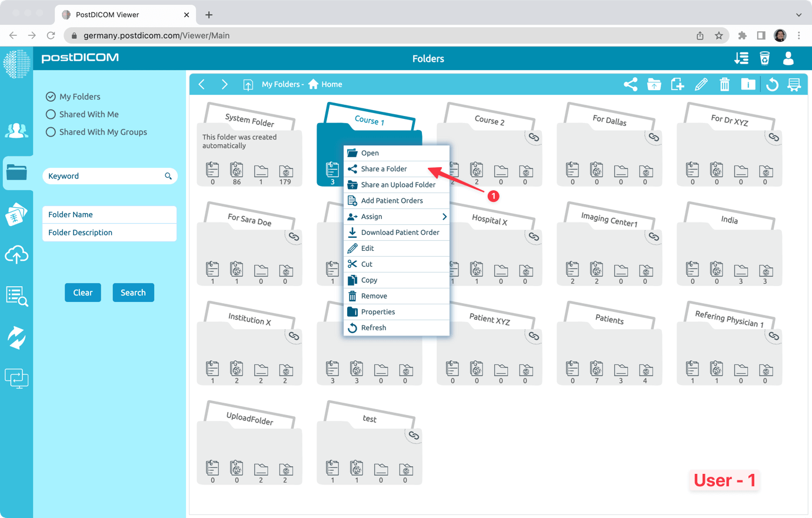Select the user Groups icon in sidebar
The width and height of the screenshot is (812, 518).
(16, 131)
